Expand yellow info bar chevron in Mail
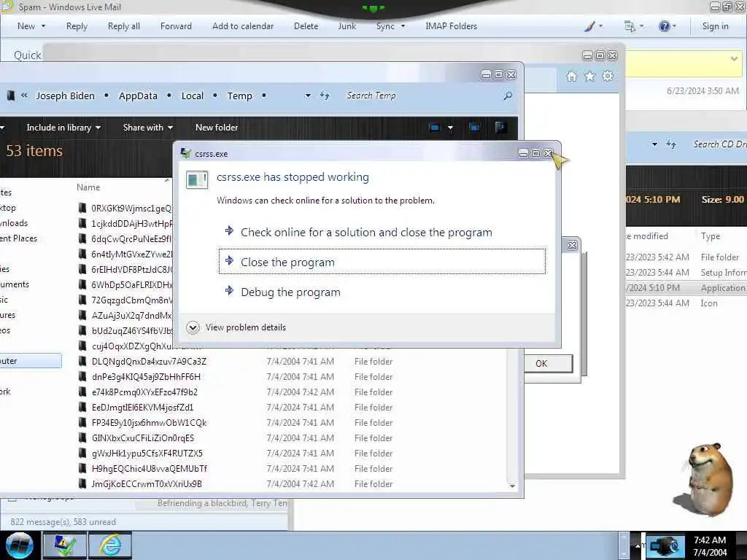The width and height of the screenshot is (747, 560). 734,59
